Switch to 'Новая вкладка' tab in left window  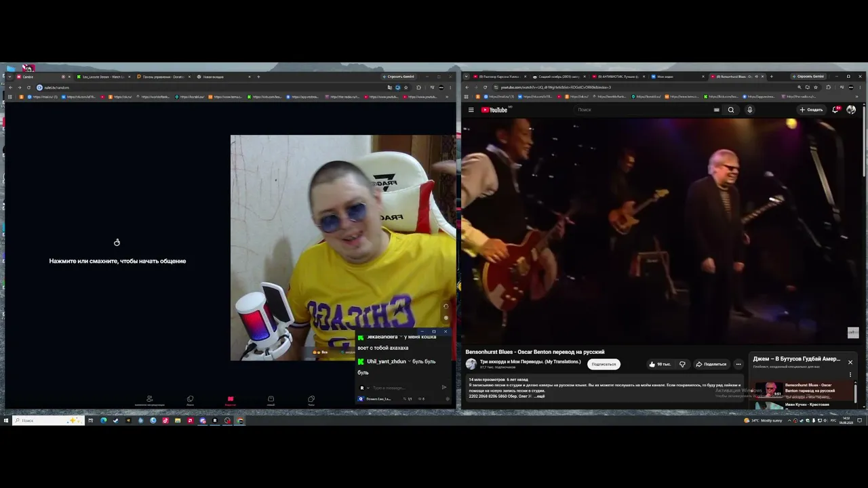click(x=224, y=77)
